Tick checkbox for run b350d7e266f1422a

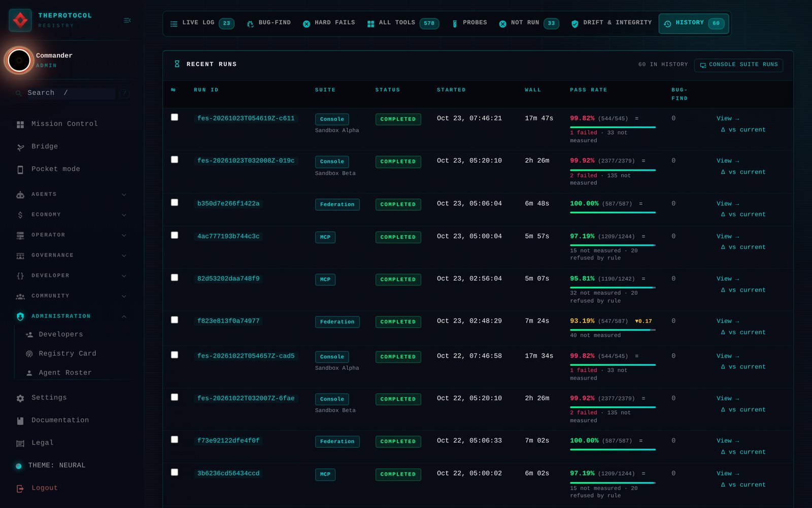point(175,202)
